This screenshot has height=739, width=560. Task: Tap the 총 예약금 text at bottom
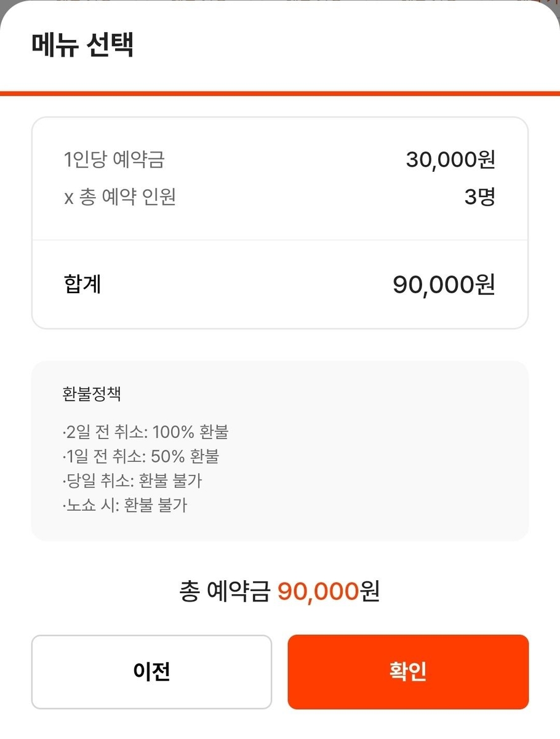click(225, 592)
